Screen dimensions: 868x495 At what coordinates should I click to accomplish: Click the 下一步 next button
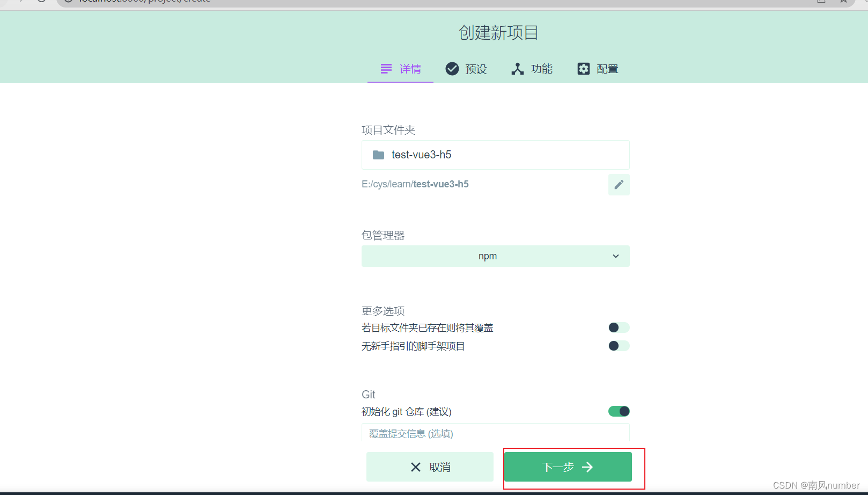click(568, 467)
